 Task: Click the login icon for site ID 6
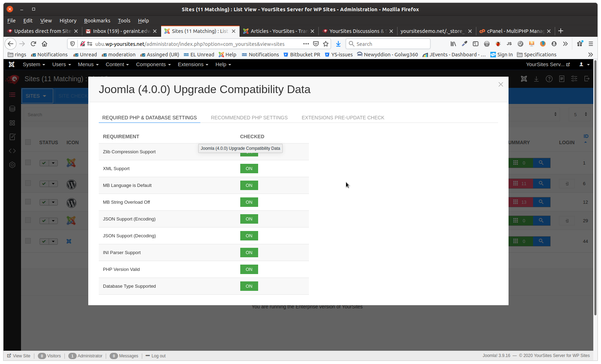(x=567, y=184)
